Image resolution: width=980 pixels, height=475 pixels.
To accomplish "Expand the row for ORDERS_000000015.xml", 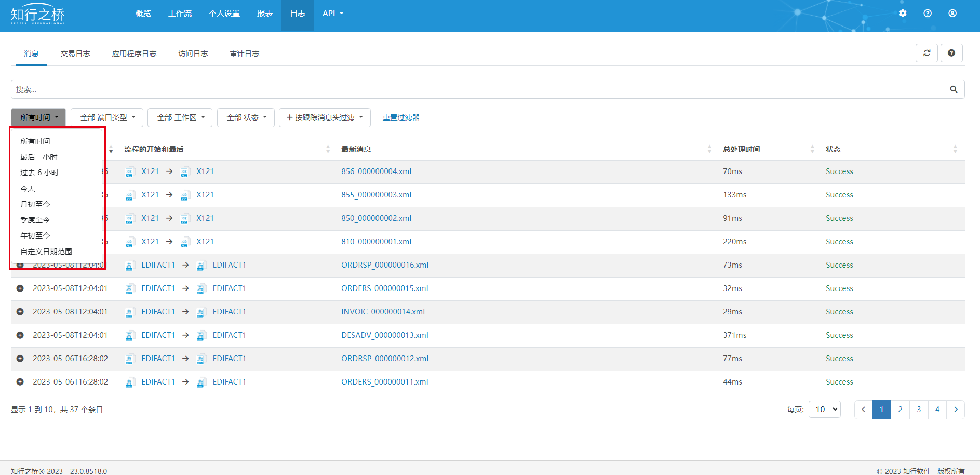I will 20,288.
